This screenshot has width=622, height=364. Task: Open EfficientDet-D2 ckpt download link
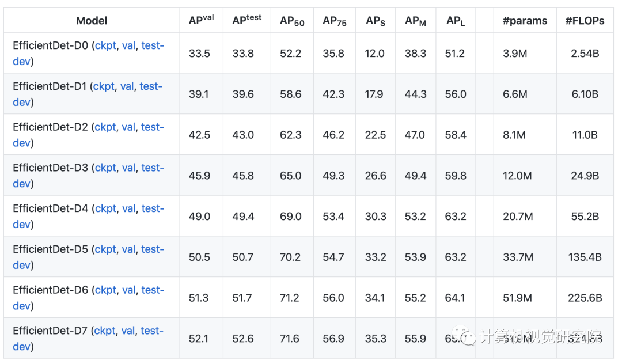coord(105,127)
